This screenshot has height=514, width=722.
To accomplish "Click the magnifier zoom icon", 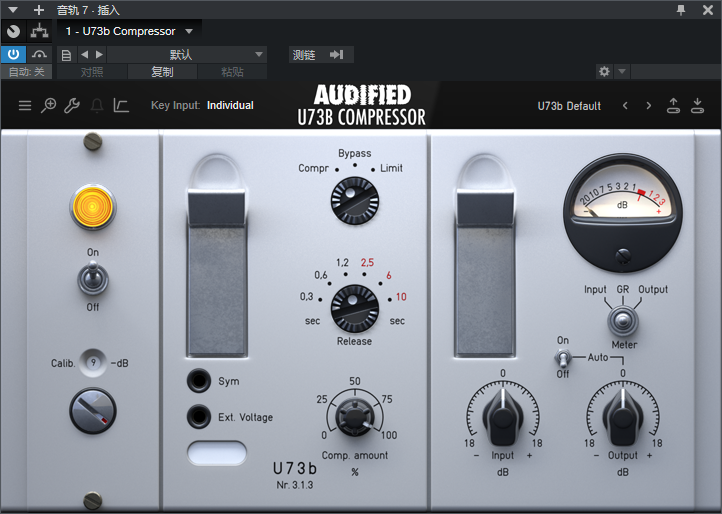I will pyautogui.click(x=48, y=106).
